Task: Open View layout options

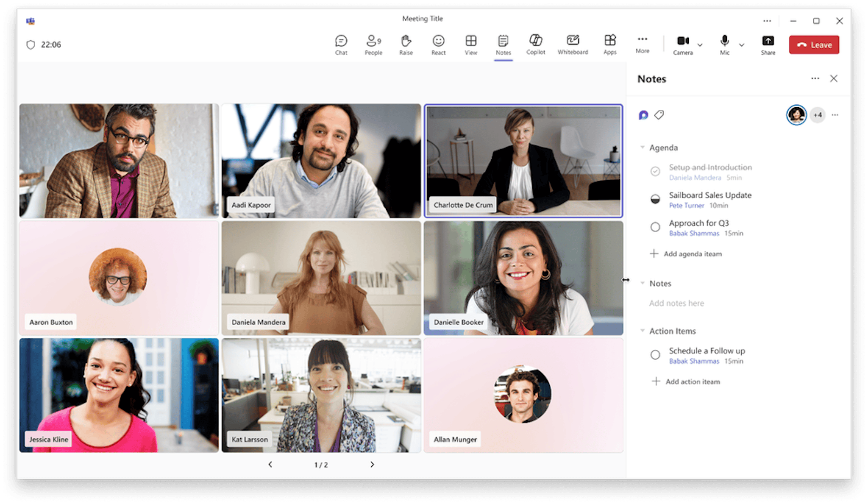Action: pyautogui.click(x=471, y=45)
